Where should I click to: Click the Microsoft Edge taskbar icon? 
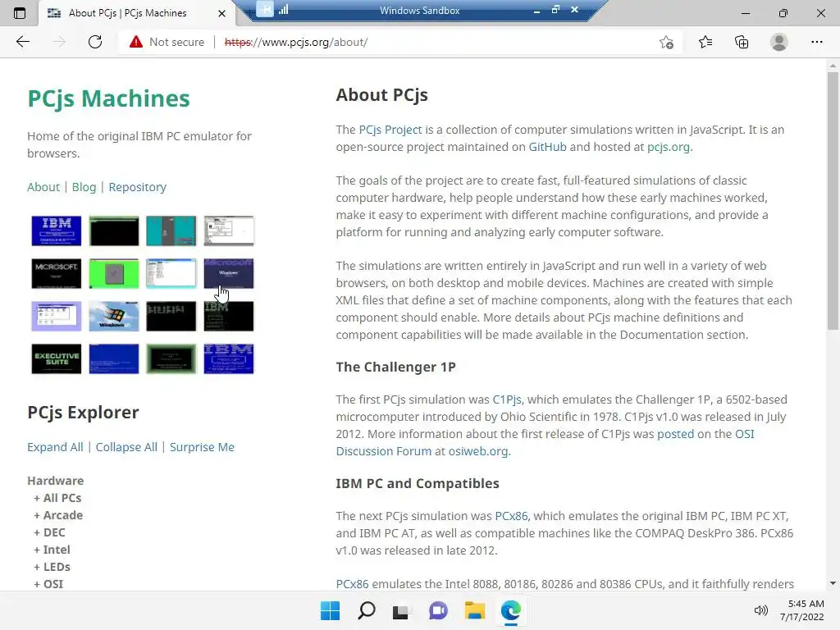point(510,610)
